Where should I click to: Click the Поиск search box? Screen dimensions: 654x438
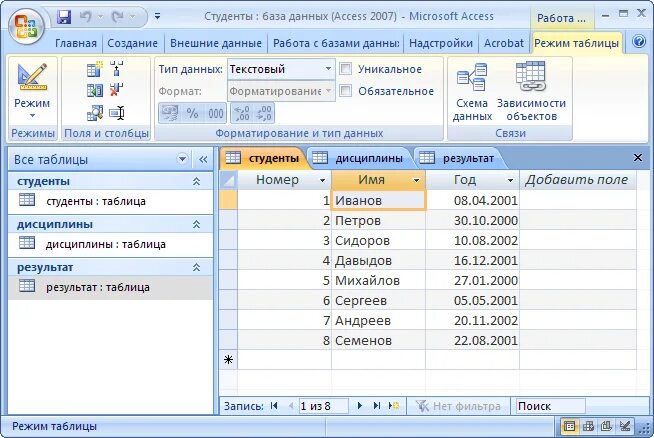550,406
